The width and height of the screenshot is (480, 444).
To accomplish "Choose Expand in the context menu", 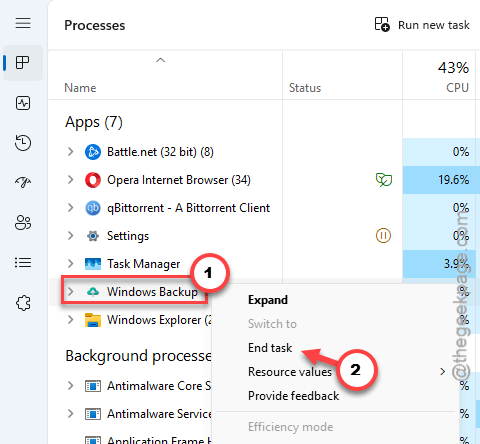I will 268,300.
